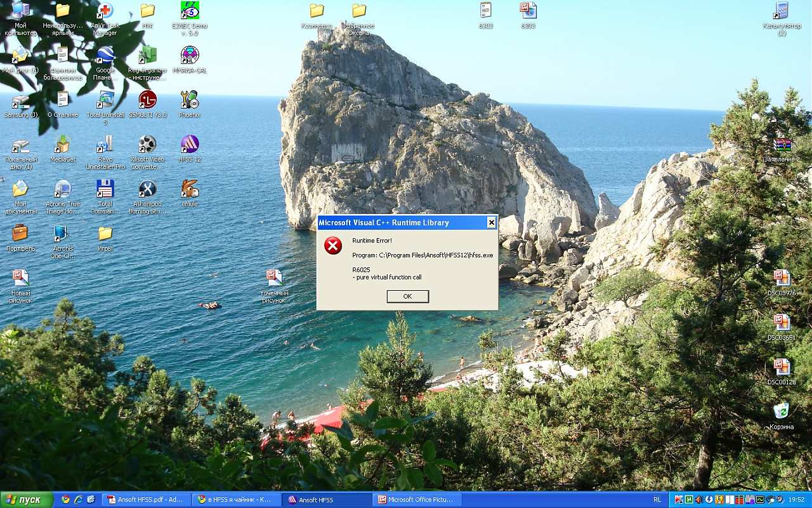Switch to the Ansoft HFSS.pdf taskbar window
Image resolution: width=812 pixels, height=508 pixels.
tap(147, 500)
